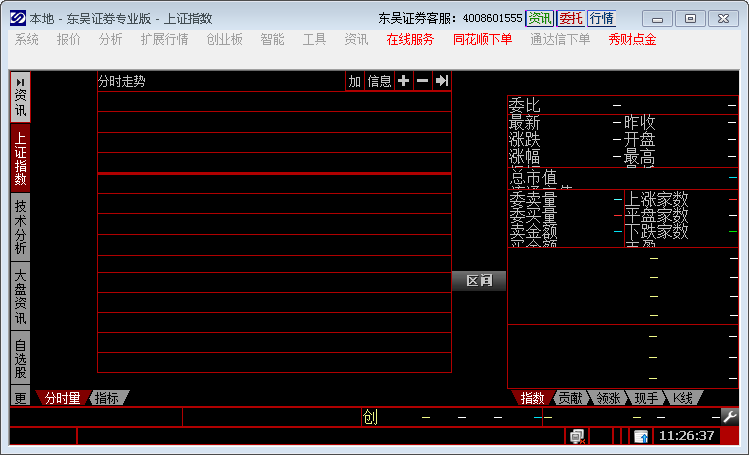Image resolution: width=749 pixels, height=455 pixels.
Task: Click the note icon beside the clock
Action: (x=641, y=436)
